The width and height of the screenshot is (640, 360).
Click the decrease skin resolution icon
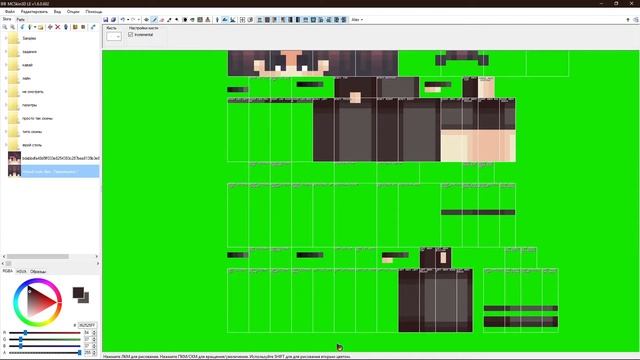(x=75, y=27)
